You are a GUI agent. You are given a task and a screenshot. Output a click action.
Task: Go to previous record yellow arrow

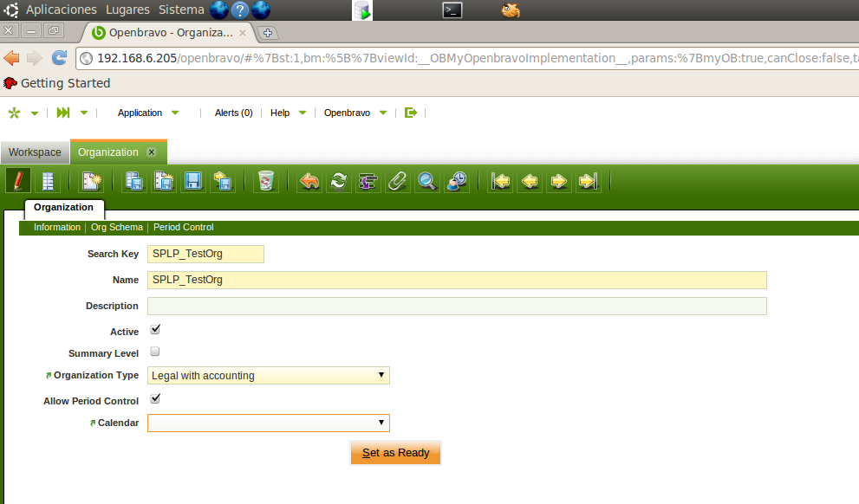coord(530,181)
